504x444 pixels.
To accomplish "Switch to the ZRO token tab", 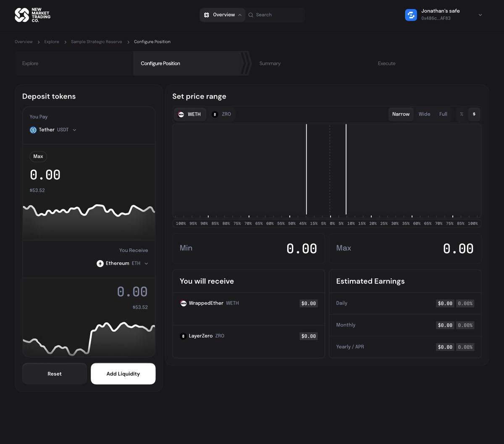I will tap(222, 114).
